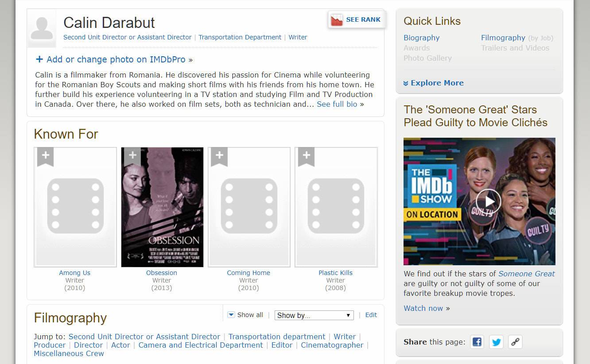Click the SEE RANK button
Screen dimensions: 590x364
click(x=357, y=20)
